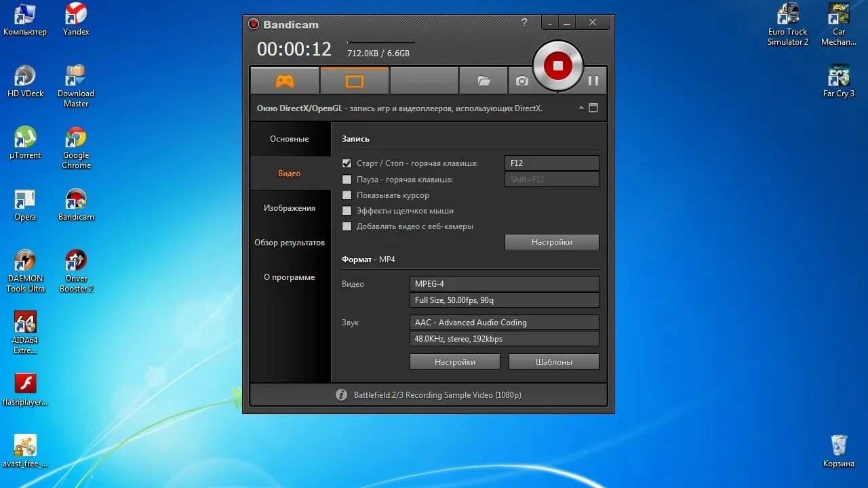Image resolution: width=868 pixels, height=488 pixels.
Task: Select the screen rectangle recording mode icon
Action: 355,81
